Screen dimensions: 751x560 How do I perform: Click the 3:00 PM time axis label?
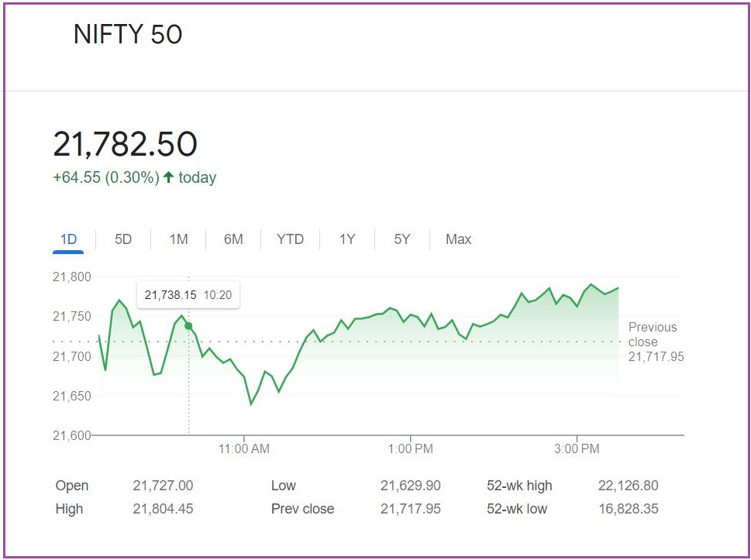(577, 449)
